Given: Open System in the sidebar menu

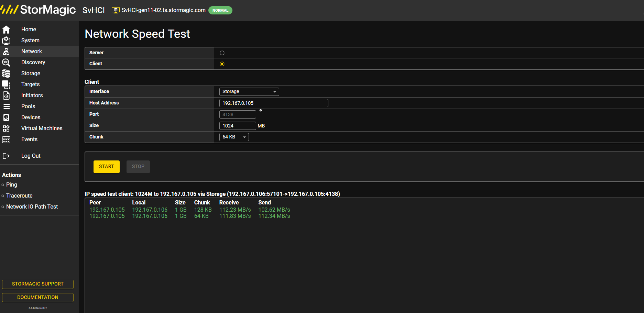Looking at the screenshot, I should pyautogui.click(x=30, y=41).
